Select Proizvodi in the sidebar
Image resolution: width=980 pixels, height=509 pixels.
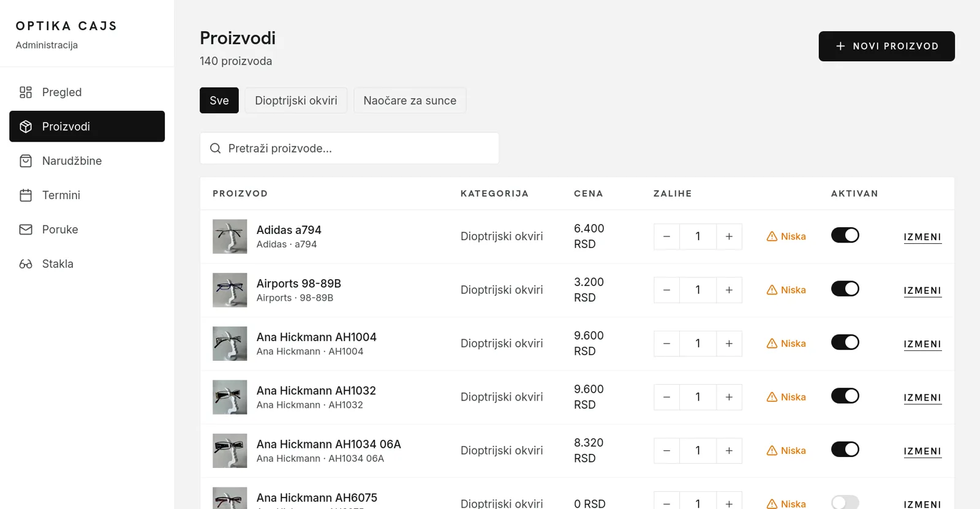pos(87,127)
